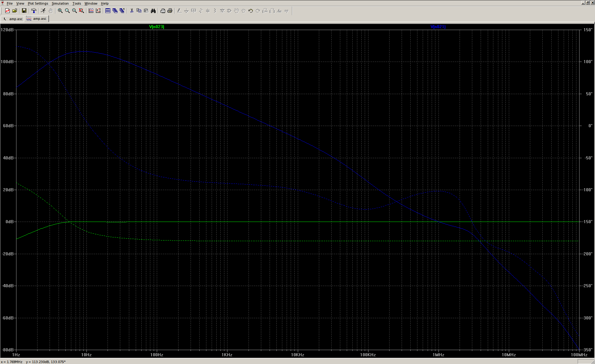Place an inductor component
Screen dimensions: 595x364
coord(215,11)
